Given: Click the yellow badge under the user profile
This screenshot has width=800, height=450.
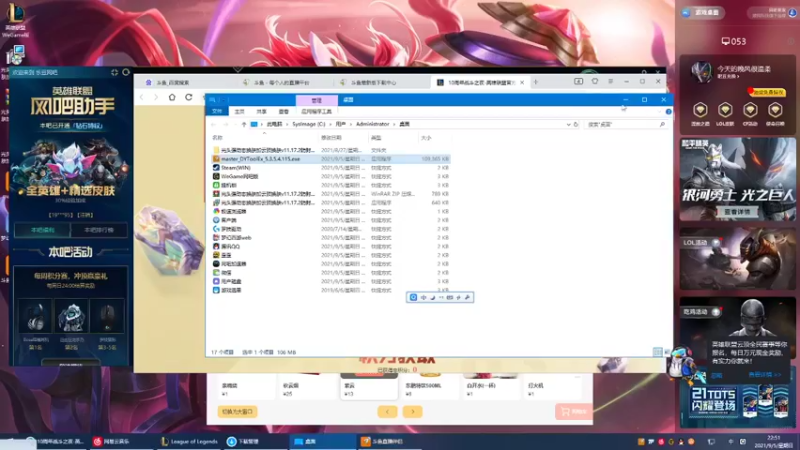Looking at the screenshot, I should (x=768, y=92).
